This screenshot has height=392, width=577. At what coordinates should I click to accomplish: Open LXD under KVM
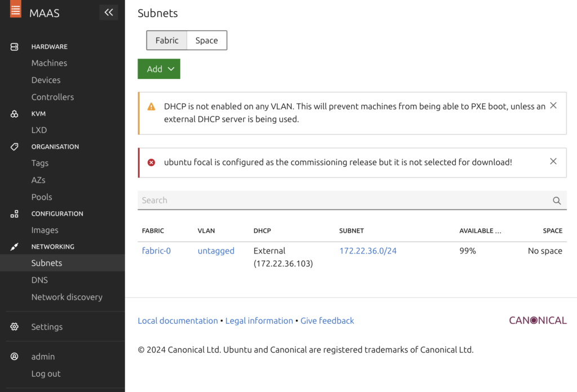39,130
